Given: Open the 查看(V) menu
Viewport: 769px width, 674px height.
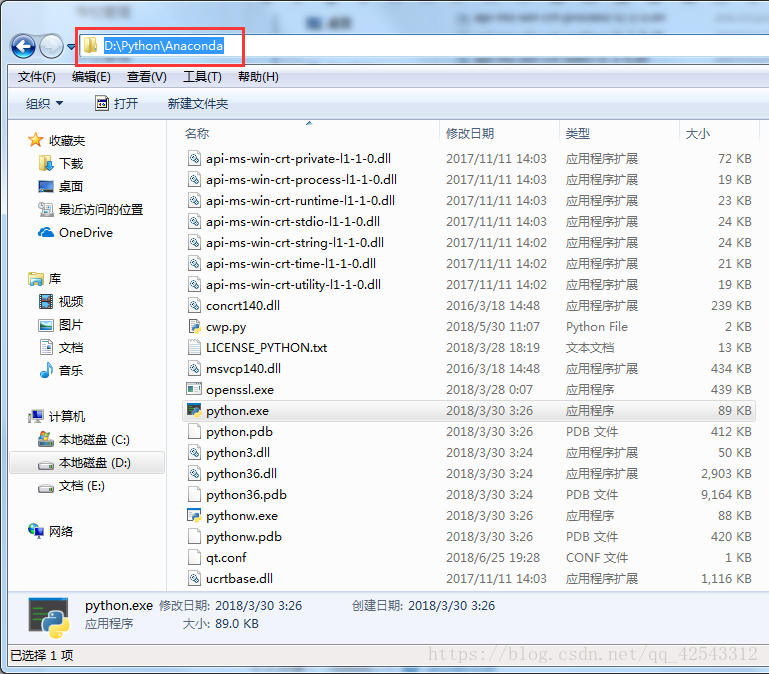Looking at the screenshot, I should coord(147,77).
